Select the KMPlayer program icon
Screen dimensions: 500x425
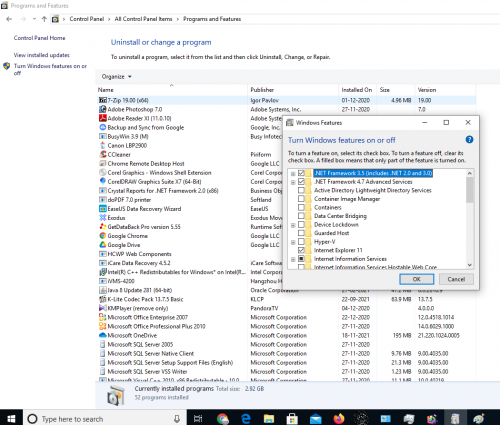[x=103, y=308]
